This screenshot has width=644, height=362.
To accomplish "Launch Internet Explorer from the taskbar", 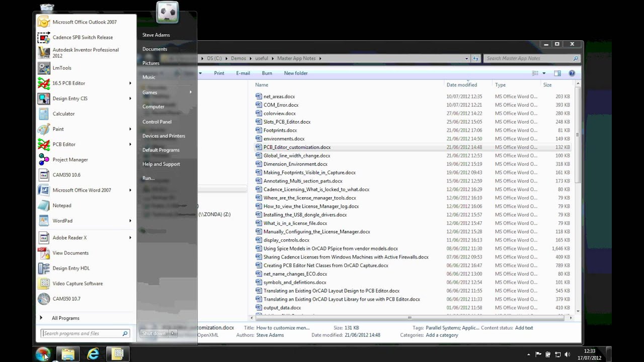I will coord(93,354).
